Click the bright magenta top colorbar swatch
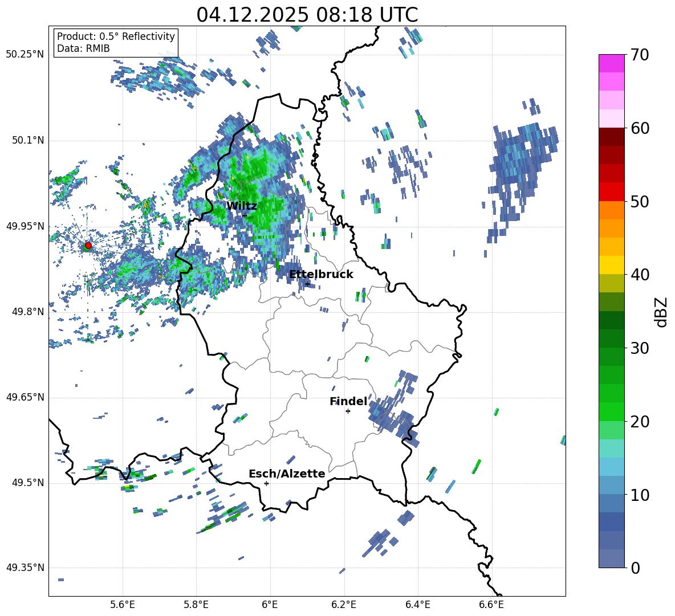Screen dimensions: 675x616 tap(611, 63)
